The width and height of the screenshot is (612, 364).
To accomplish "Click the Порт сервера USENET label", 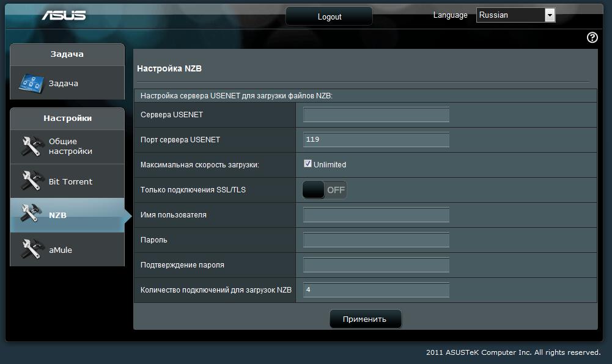I will tap(180, 139).
